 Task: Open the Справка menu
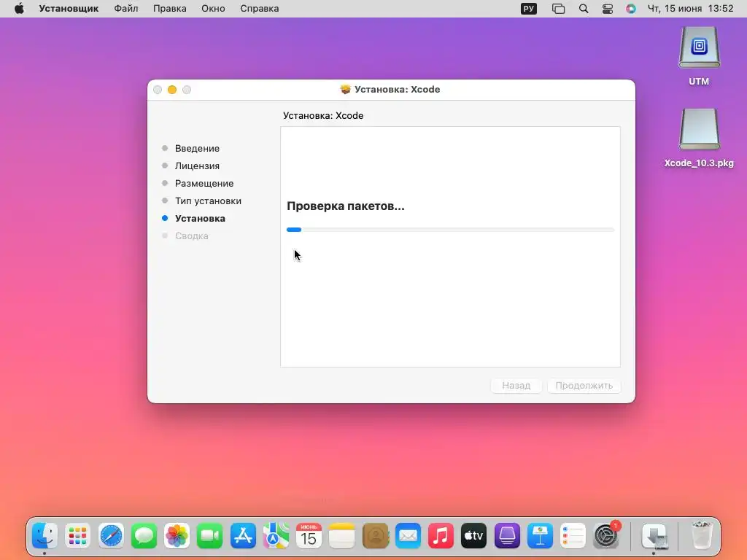tap(259, 9)
